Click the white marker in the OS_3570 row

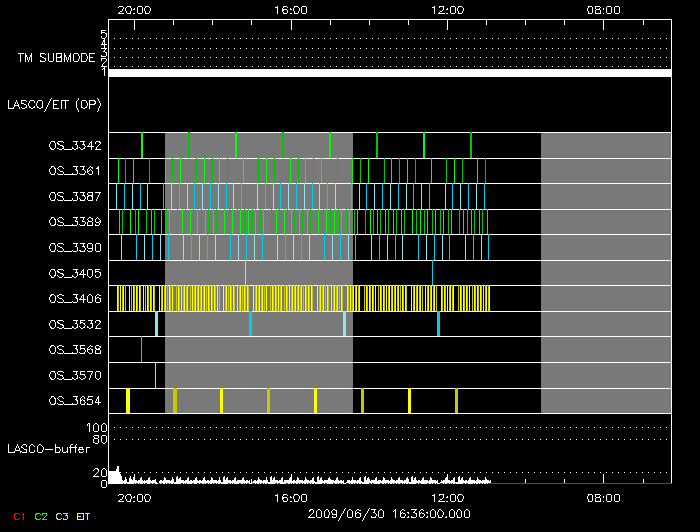coord(155,375)
